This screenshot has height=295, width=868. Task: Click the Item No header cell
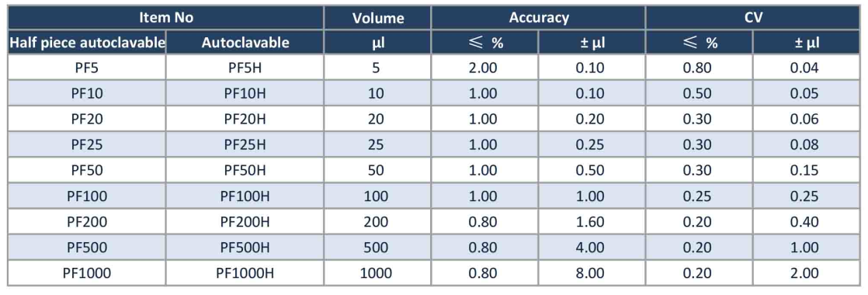click(x=165, y=18)
